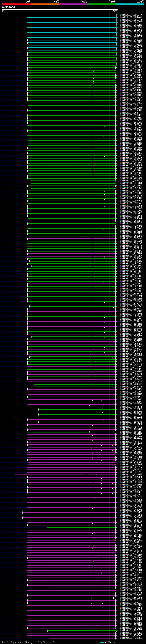The height and width of the screenshot is (644, 146).
Task: Select hit label UniRef100_A2YR83
Action: (131, 173)
